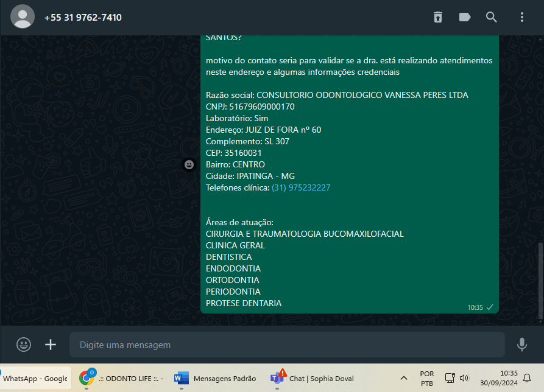Screen dimensions: 544x392
Task: Click the ORTODONTIA line
Action: coord(233,280)
